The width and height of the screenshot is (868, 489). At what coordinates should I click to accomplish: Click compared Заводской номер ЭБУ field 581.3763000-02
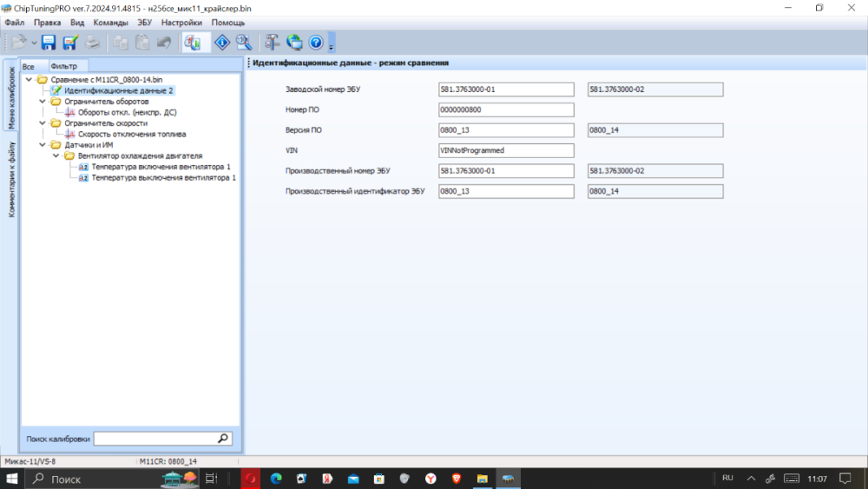pos(655,89)
